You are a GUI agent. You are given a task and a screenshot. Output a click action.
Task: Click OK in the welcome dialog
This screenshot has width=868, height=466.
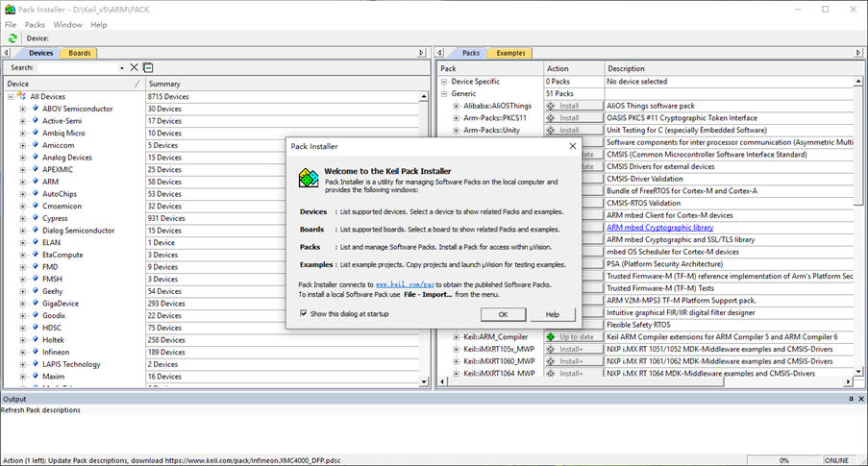[x=503, y=314]
